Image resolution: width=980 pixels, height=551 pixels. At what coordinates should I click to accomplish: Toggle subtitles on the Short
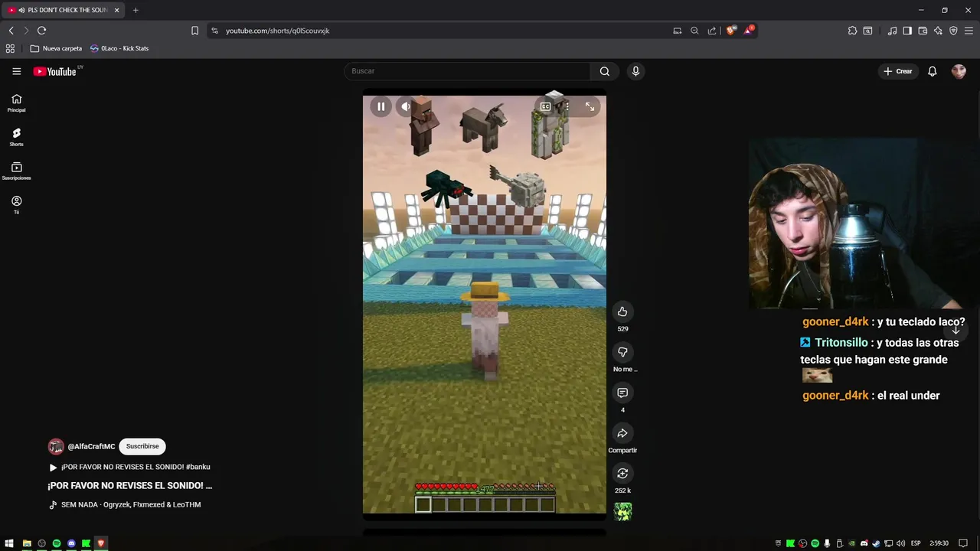545,107
